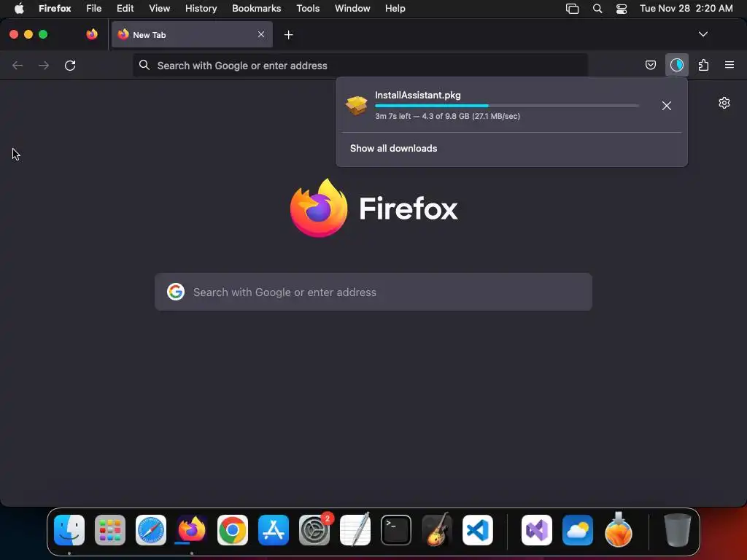The width and height of the screenshot is (747, 560).
Task: Expand the list all tabs chevron
Action: coord(703,34)
